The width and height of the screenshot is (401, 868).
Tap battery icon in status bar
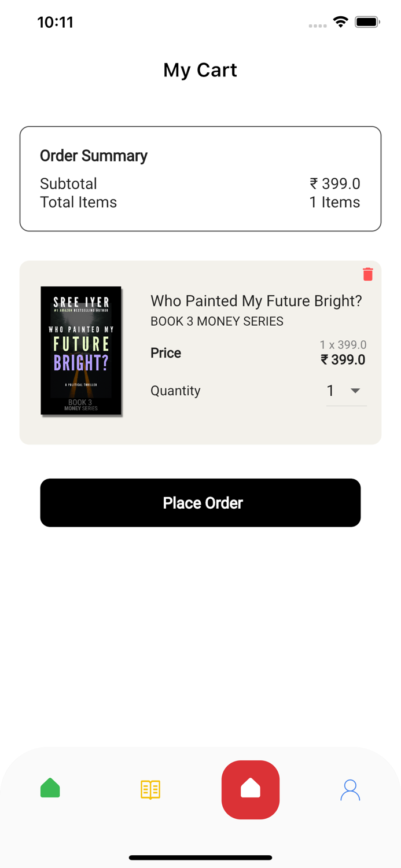367,23
